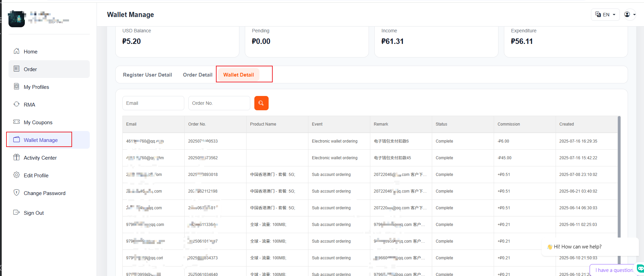644x276 pixels.
Task: Focus the Email search field
Action: coord(153,103)
